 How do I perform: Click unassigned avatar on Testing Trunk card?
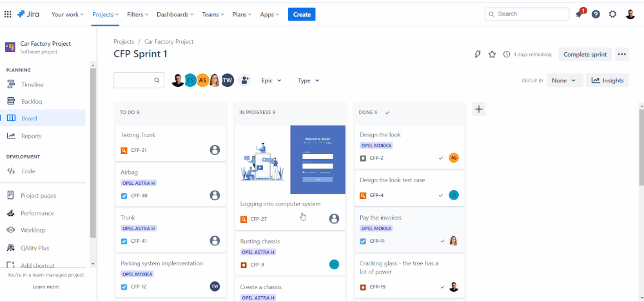215,150
